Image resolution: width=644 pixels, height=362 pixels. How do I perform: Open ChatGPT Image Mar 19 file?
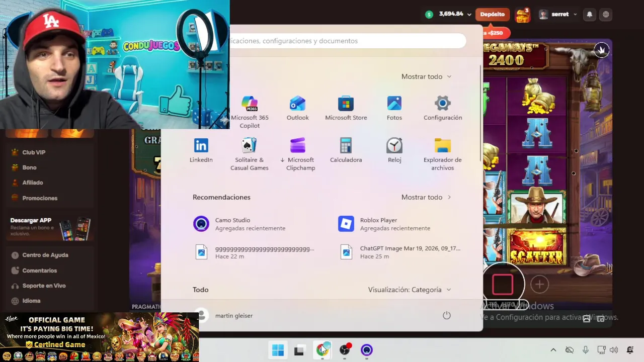pyautogui.click(x=400, y=252)
